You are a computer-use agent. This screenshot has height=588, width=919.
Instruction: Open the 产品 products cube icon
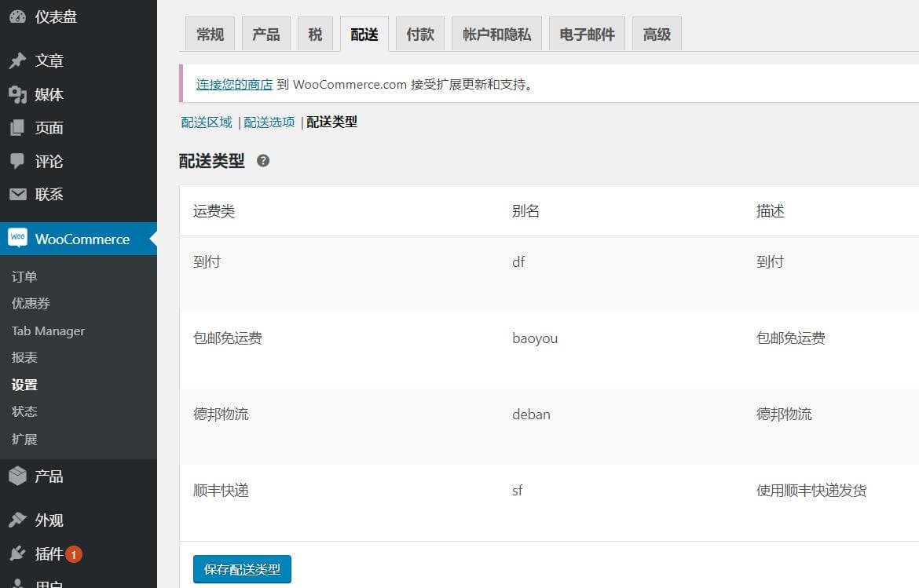[x=17, y=476]
